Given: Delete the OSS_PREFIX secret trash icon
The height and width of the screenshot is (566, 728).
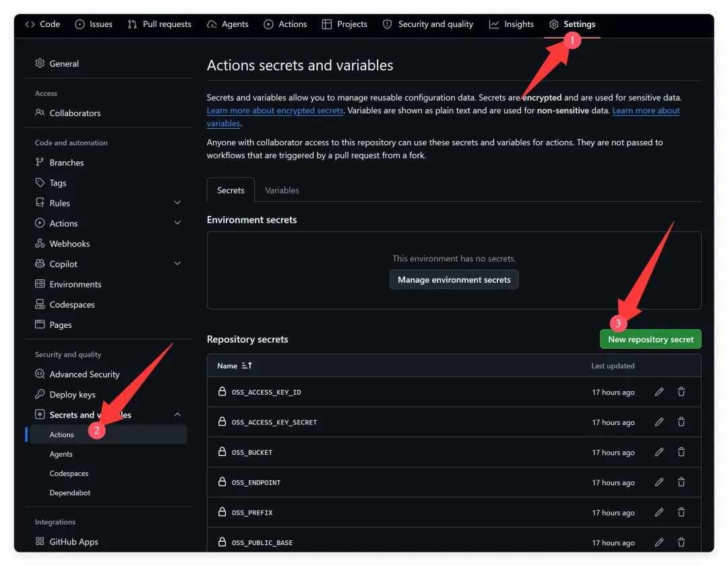Looking at the screenshot, I should [681, 512].
